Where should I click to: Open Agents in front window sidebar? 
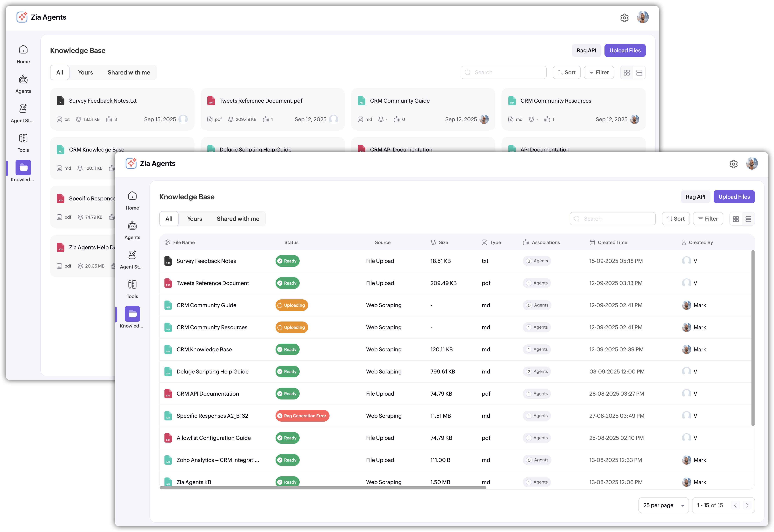[132, 230]
